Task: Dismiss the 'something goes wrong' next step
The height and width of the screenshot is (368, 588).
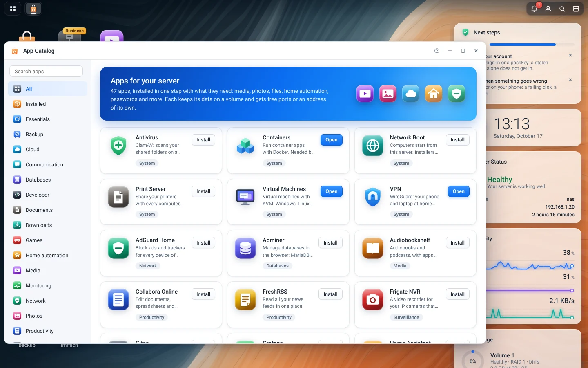Action: (x=570, y=80)
